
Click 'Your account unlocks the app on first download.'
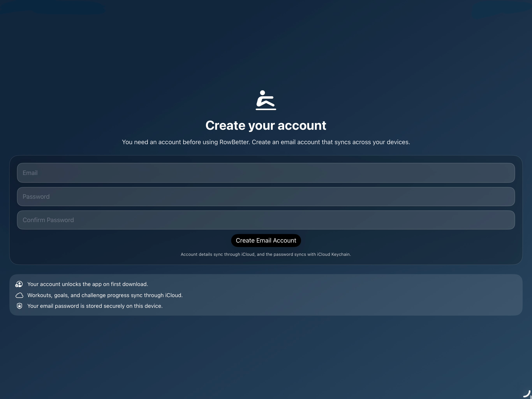pos(88,284)
